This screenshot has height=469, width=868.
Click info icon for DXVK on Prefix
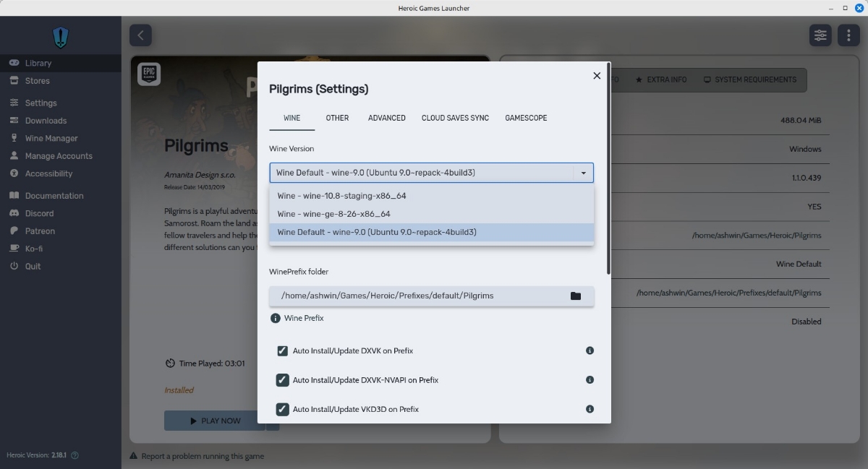coord(590,350)
